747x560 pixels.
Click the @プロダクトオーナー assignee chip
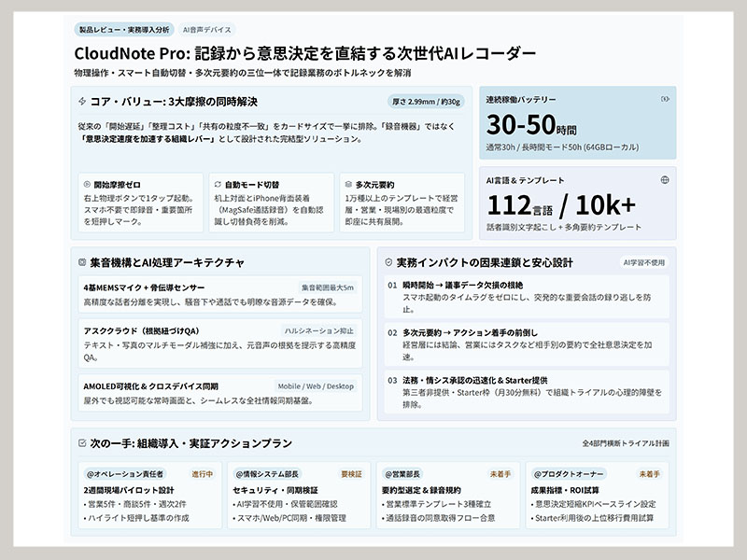click(x=569, y=474)
